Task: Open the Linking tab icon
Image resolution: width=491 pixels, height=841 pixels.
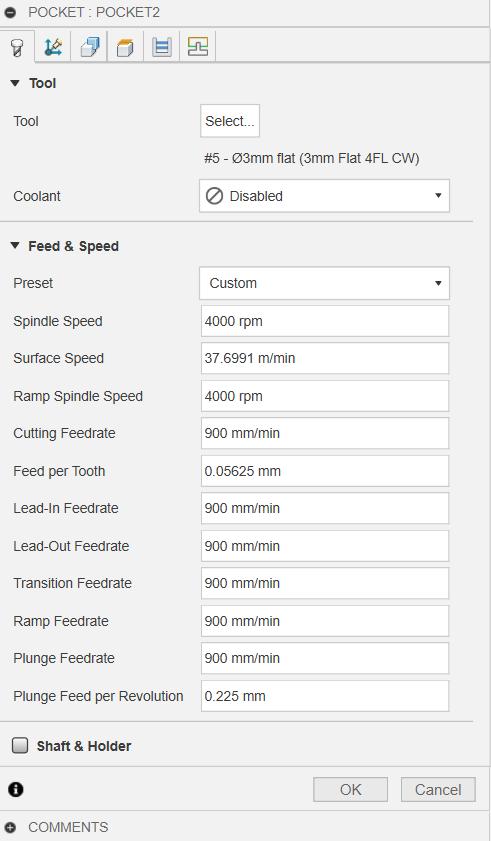Action: [x=162, y=48]
